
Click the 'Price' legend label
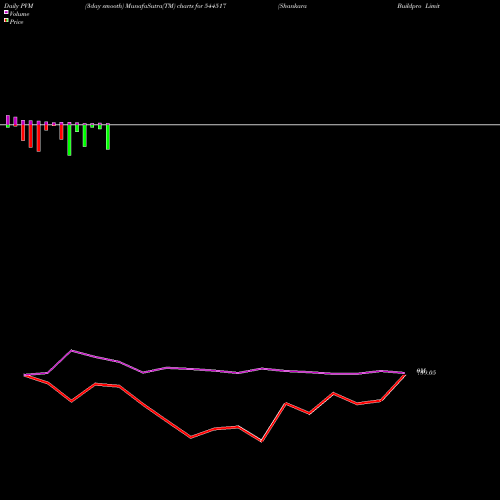pyautogui.click(x=16, y=22)
